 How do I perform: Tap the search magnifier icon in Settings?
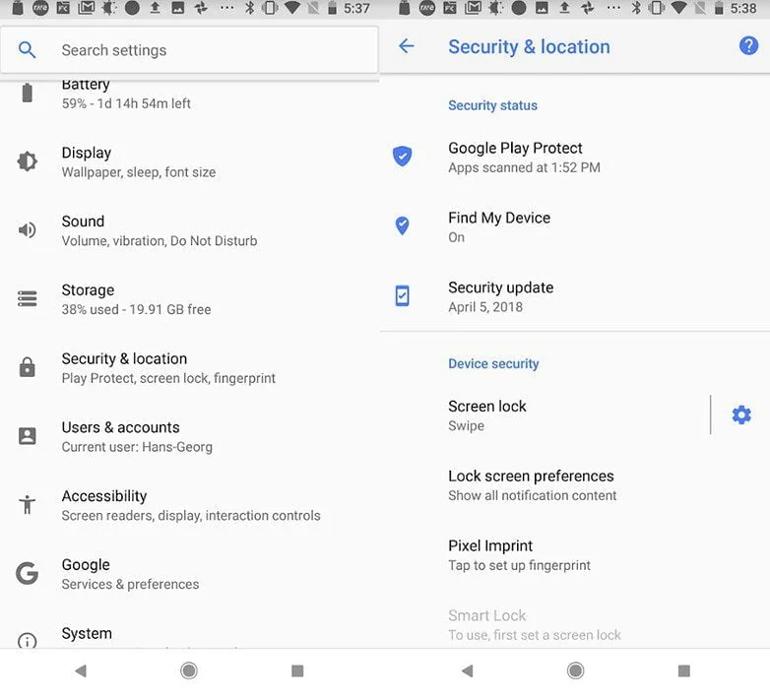pyautogui.click(x=27, y=49)
